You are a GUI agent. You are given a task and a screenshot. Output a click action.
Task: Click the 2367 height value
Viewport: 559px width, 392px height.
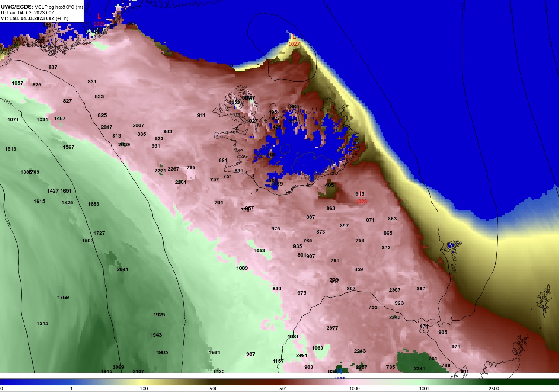395,290
